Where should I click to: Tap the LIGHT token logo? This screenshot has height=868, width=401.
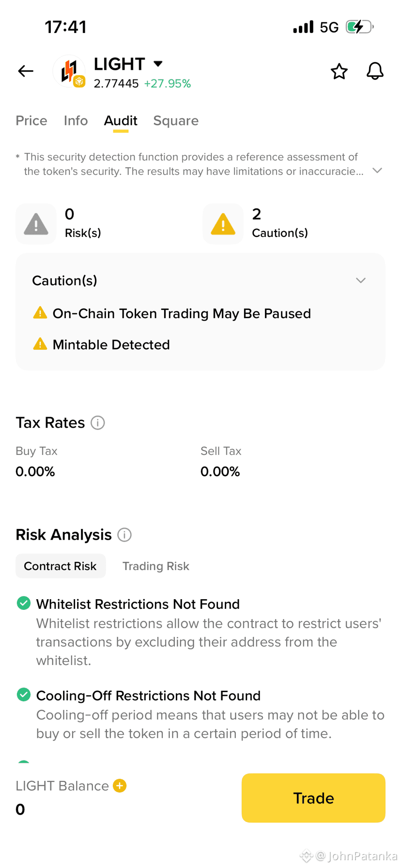pos(69,71)
